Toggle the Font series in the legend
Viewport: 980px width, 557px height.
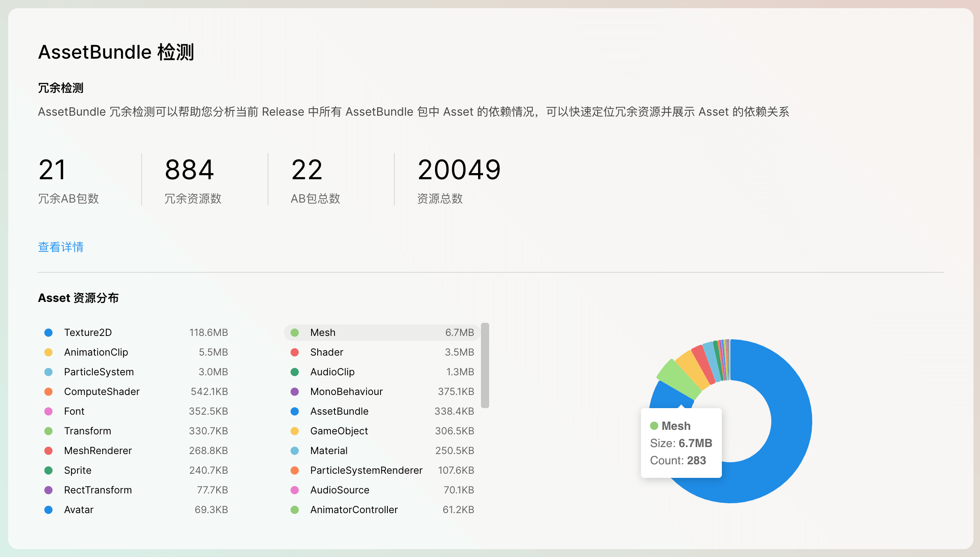[x=74, y=411]
